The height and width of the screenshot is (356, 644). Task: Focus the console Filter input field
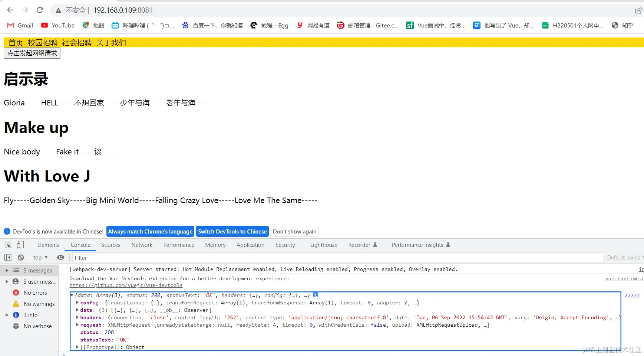337,258
